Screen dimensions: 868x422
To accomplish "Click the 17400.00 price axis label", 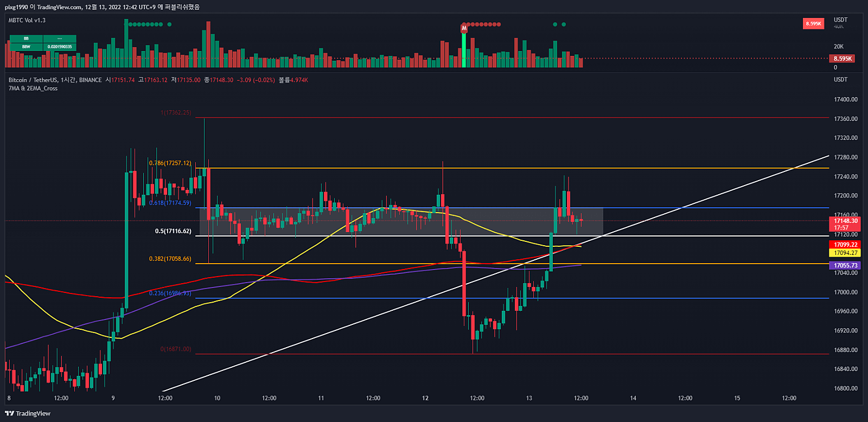I will [846, 99].
